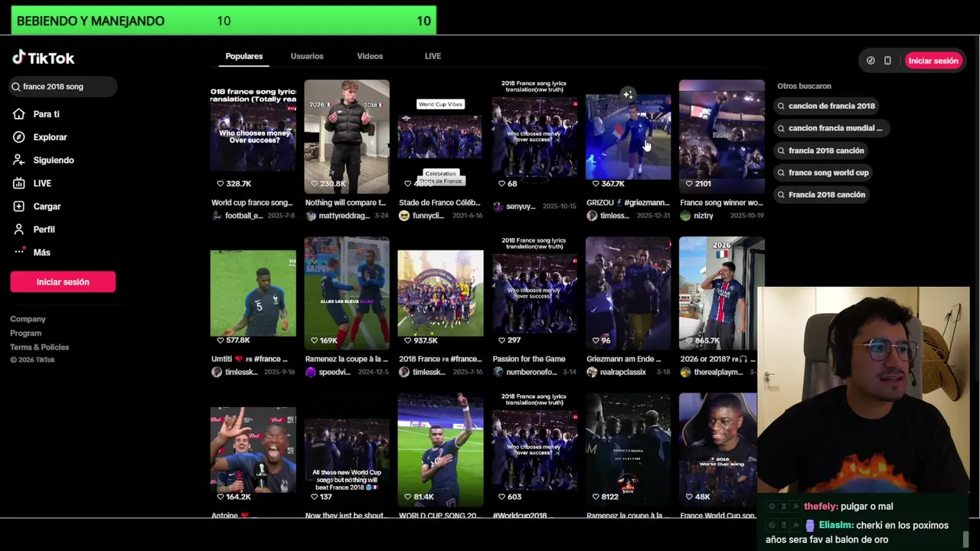Select suggestion 'Francia 2018 canción'
The width and height of the screenshot is (980, 551).
[x=822, y=195]
